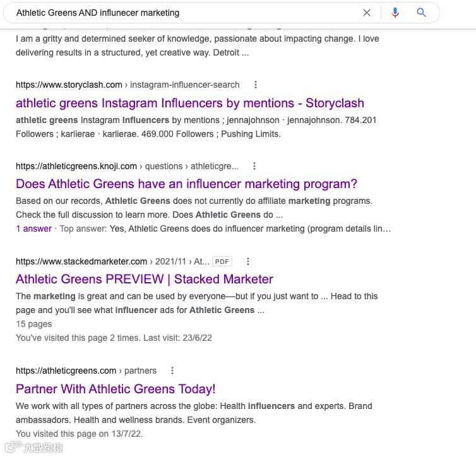Viewport: 476px width, 457px height.
Task: Open three-dot menu for athleticgreens.com partners result
Action: (172, 371)
